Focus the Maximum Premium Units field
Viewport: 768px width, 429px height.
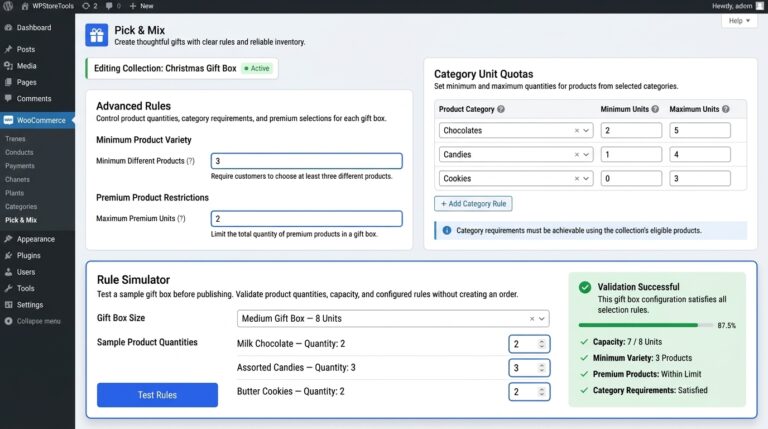tap(307, 218)
